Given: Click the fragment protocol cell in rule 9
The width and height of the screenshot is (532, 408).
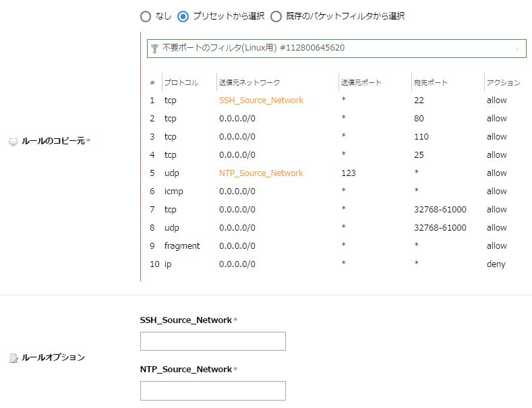Looking at the screenshot, I should point(182,246).
